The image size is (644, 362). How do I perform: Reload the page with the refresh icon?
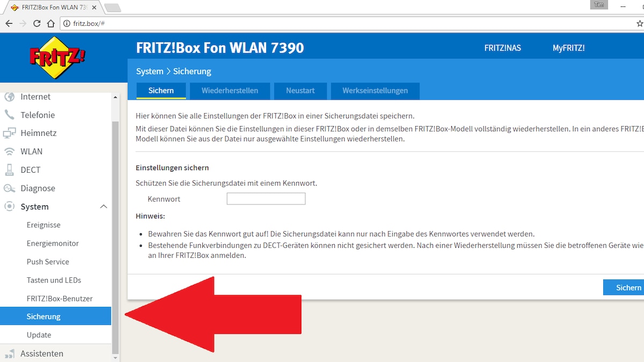pos(36,23)
